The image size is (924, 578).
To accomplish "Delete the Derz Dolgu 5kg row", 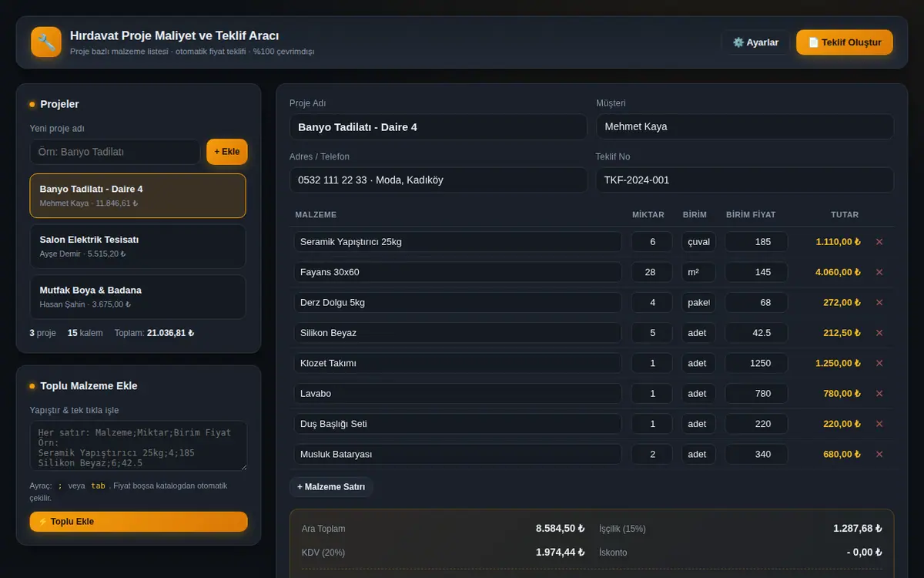I will 879,303.
